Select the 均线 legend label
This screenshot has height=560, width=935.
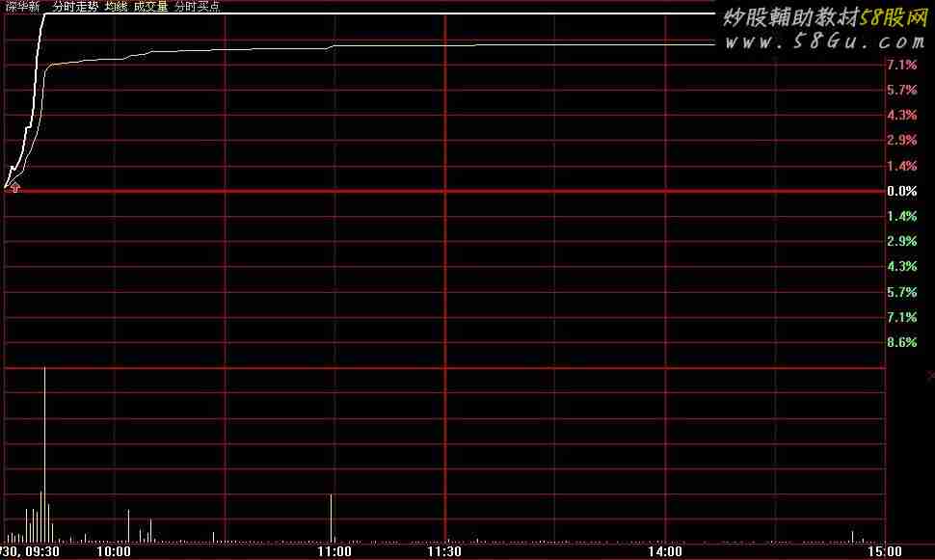coord(116,7)
